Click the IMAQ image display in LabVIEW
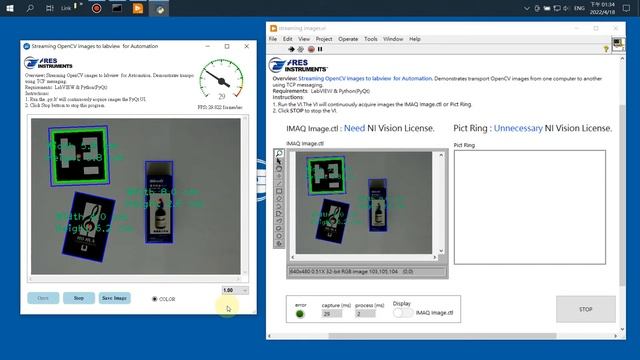The image size is (640, 360). click(364, 202)
